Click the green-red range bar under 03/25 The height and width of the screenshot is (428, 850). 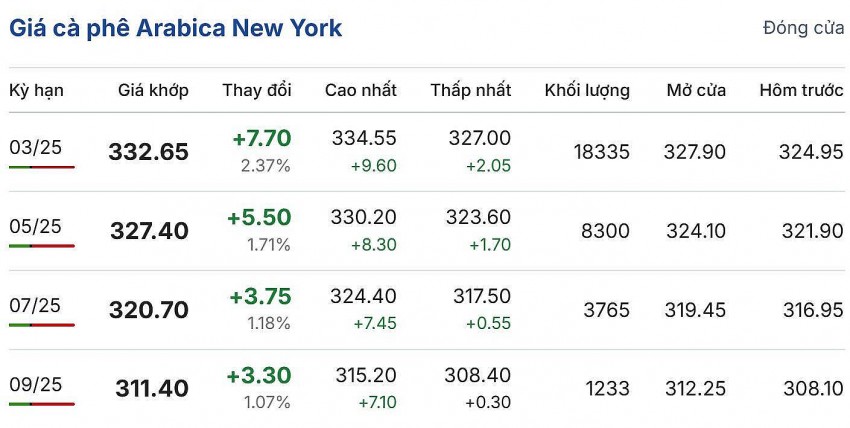tap(42, 167)
